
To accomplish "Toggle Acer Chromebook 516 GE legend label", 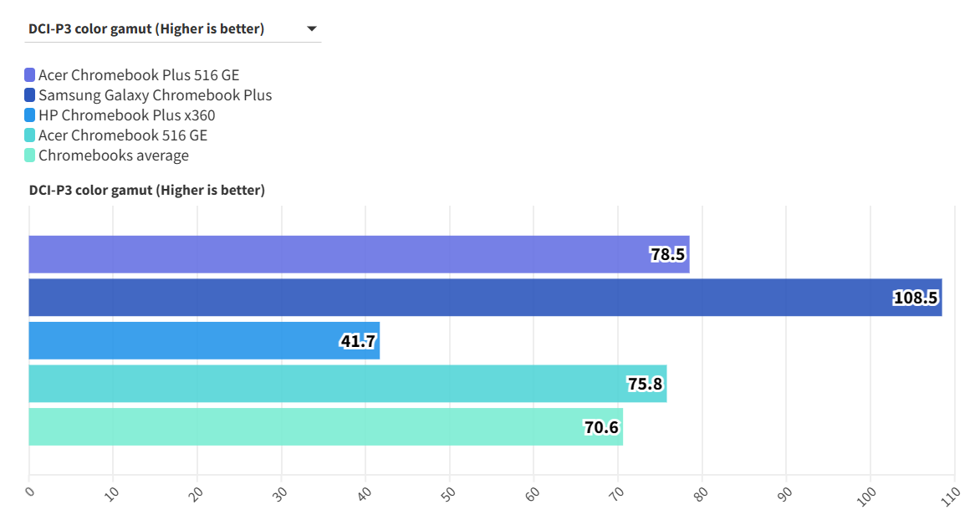I will (x=122, y=135).
